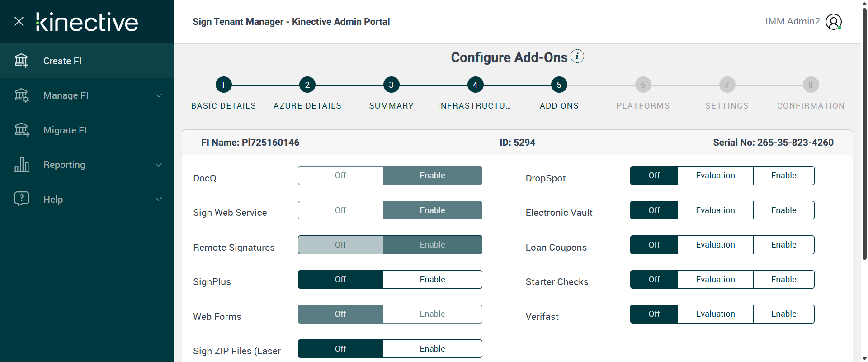
Task: Set Sign ZIP Files to Off
Action: point(340,349)
